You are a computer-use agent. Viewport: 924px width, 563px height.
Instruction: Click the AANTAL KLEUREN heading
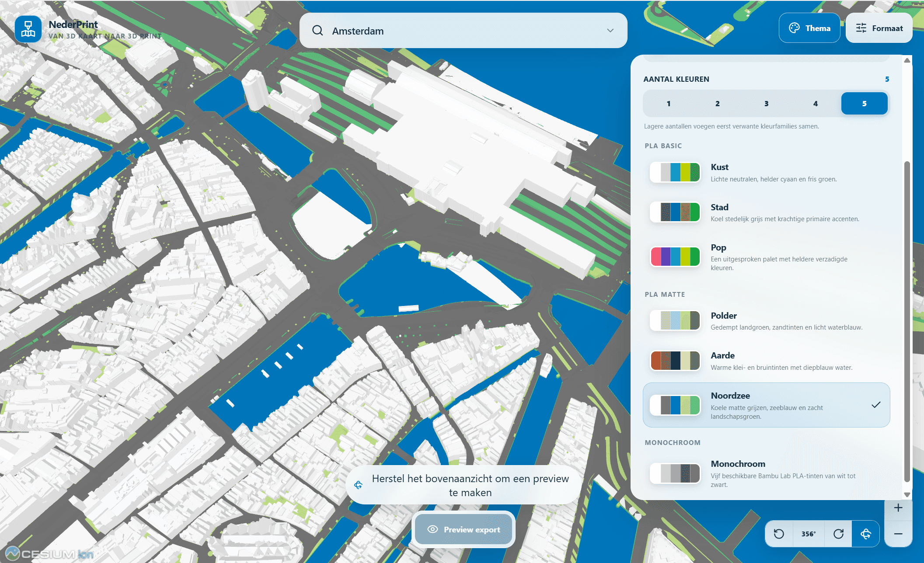click(x=676, y=79)
